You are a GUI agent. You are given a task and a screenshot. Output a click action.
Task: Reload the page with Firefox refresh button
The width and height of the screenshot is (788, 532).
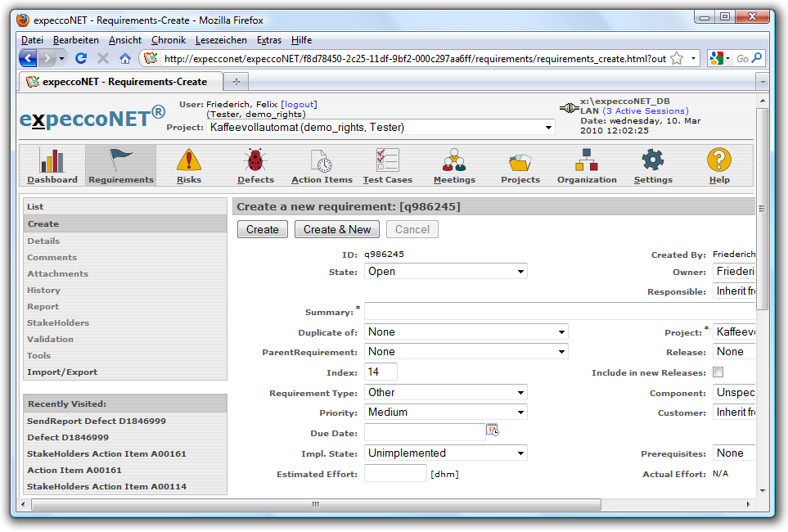point(81,58)
